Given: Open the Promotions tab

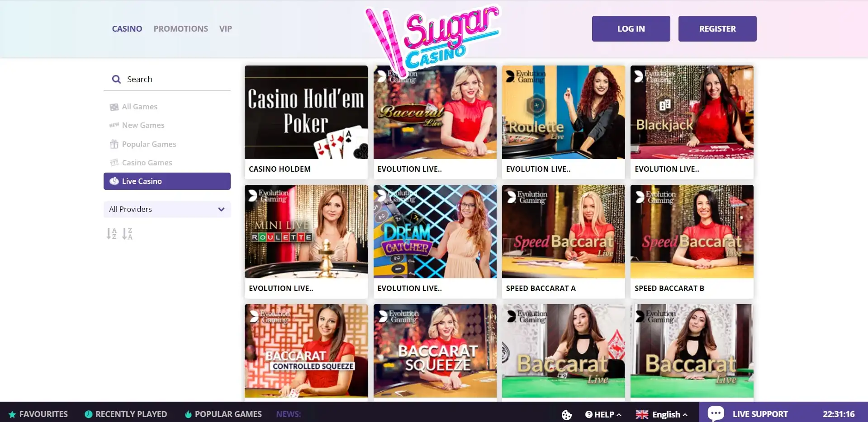Looking at the screenshot, I should (x=180, y=29).
